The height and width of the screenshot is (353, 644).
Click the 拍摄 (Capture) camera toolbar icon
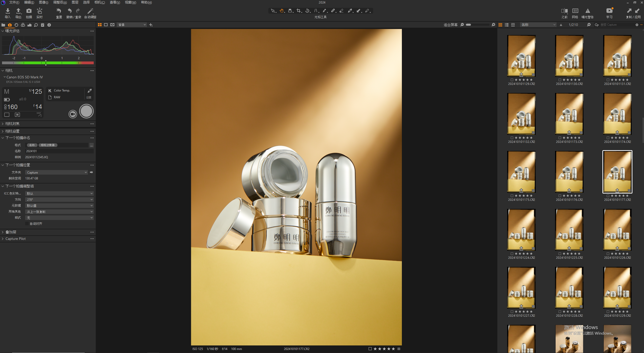click(29, 11)
